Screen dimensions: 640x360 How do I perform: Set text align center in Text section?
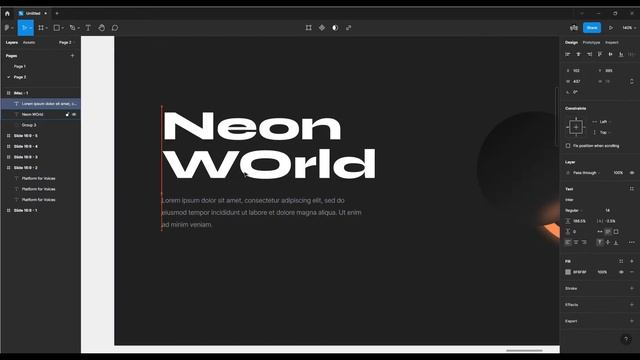[576, 242]
